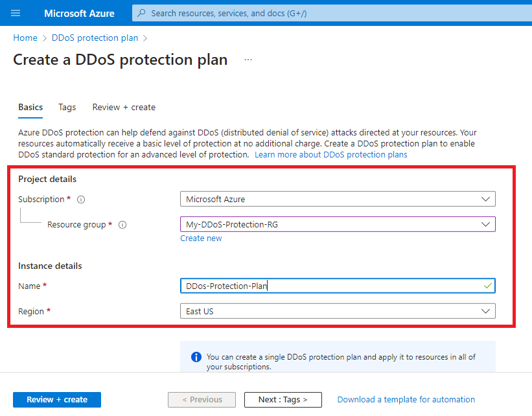The image size is (532, 416).
Task: Click the Resource group info icon
Action: click(122, 225)
